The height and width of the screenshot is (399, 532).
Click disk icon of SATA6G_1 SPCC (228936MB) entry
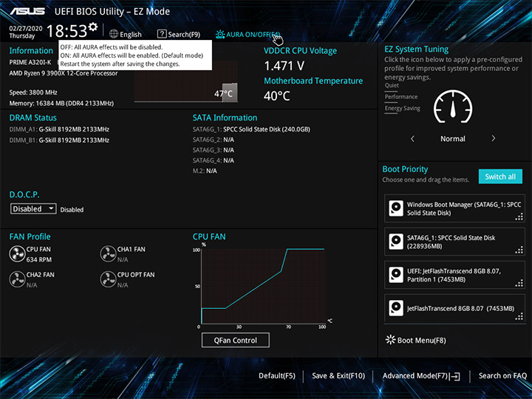[396, 242]
